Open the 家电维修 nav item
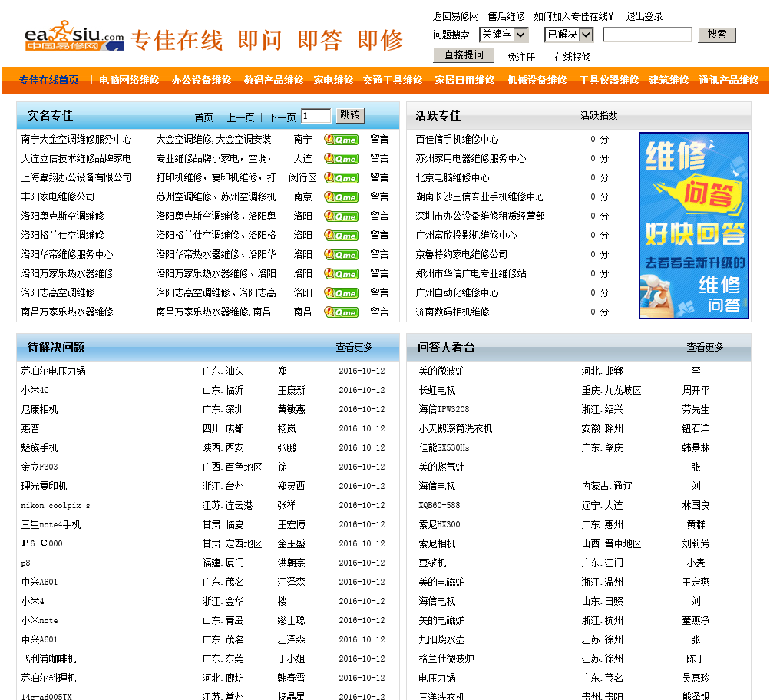770x700 pixels. tap(333, 80)
